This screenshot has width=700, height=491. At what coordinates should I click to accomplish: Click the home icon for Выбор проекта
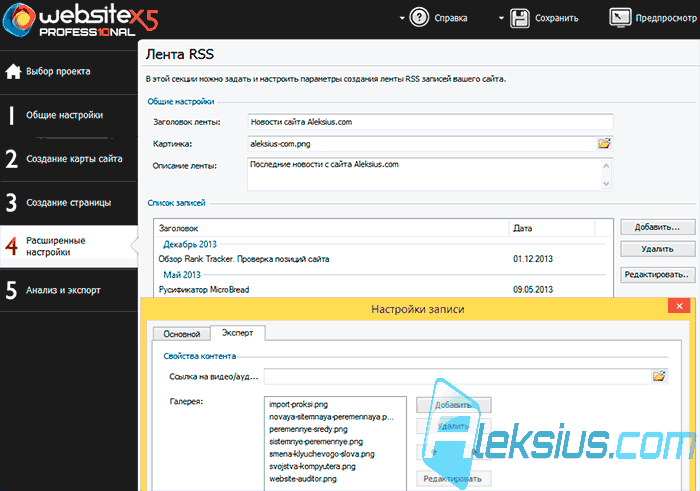(13, 71)
